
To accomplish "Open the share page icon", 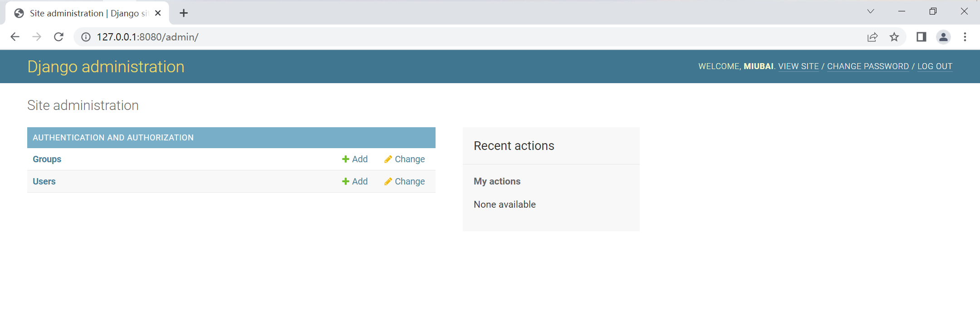I will point(872,37).
